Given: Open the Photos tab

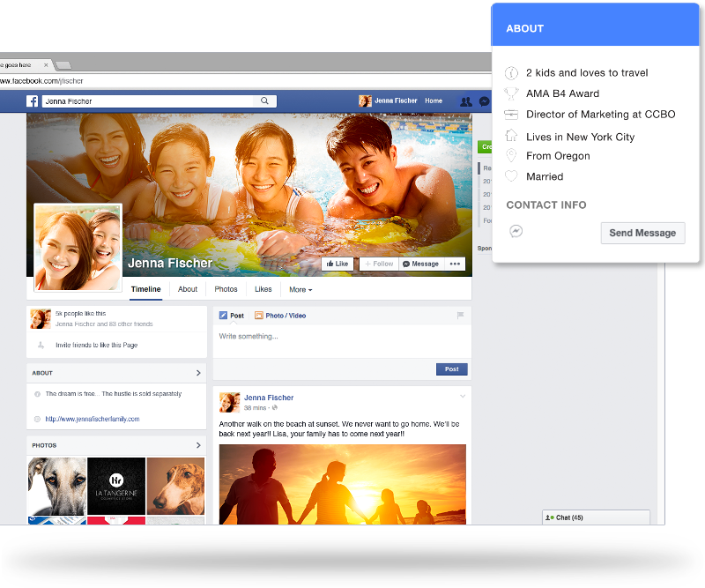Looking at the screenshot, I should 226,289.
